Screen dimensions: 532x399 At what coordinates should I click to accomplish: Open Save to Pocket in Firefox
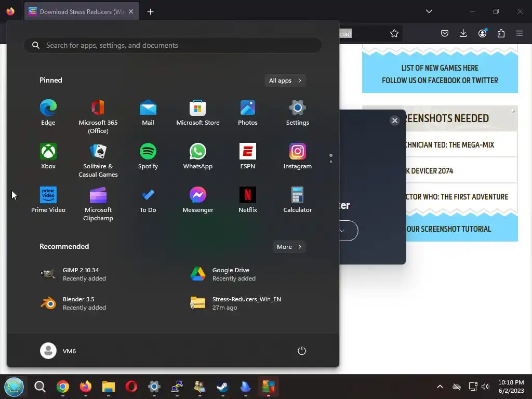[445, 33]
